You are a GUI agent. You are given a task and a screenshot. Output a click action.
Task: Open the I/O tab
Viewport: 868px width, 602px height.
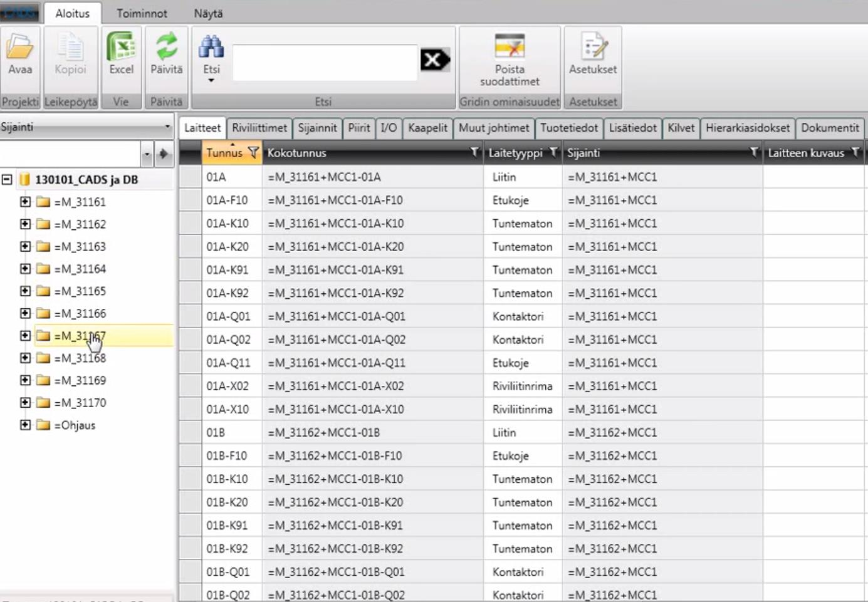click(389, 128)
